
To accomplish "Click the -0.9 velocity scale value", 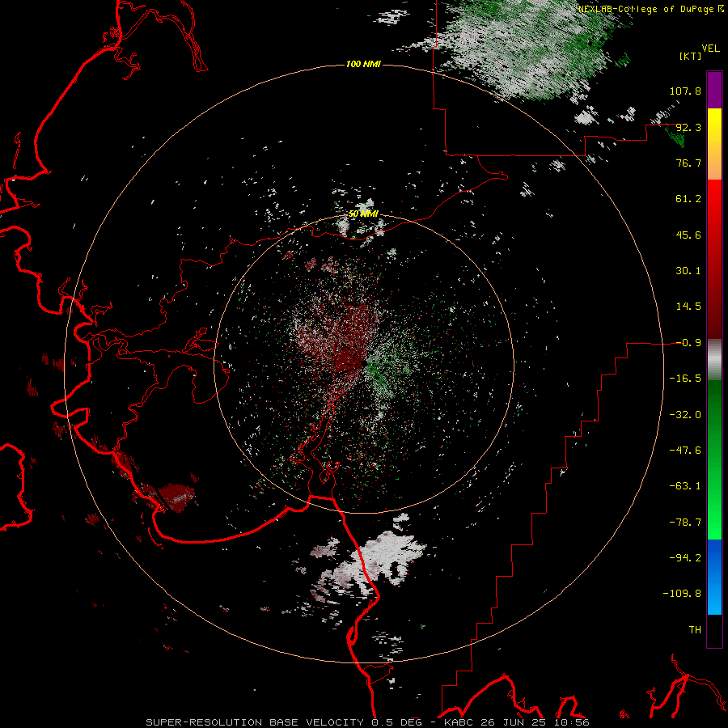I will tap(688, 343).
